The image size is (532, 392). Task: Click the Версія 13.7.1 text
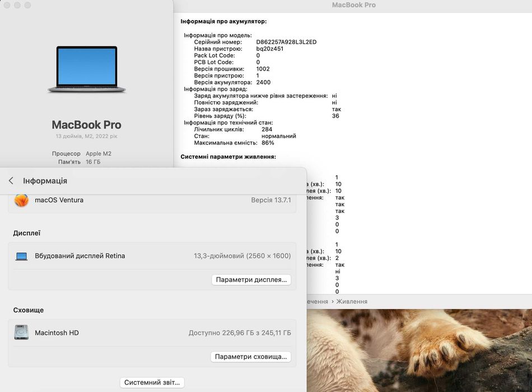270,200
